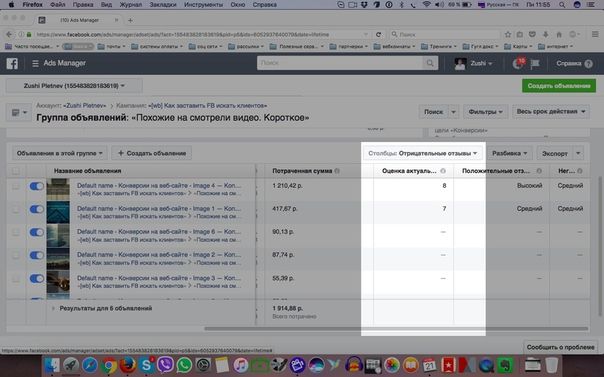Bookmark this page with the star icon

(508, 35)
